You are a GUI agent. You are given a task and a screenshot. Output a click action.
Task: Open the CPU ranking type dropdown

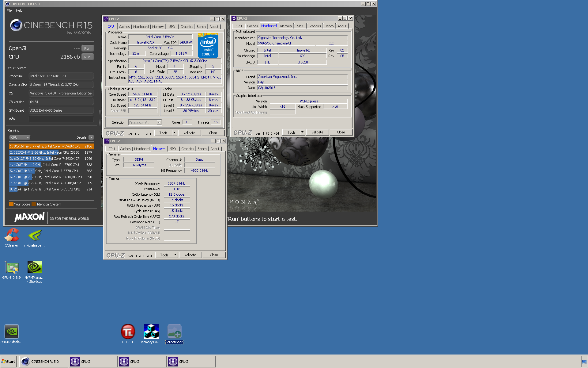tap(20, 137)
